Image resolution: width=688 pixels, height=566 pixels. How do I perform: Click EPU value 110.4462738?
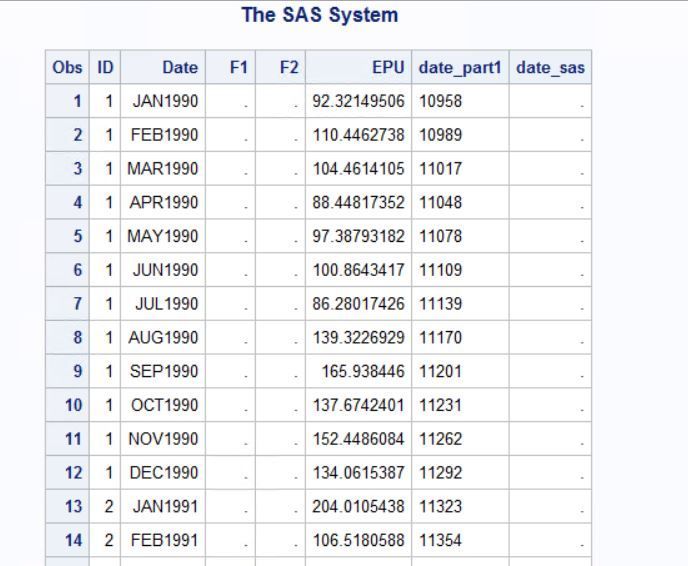[358, 135]
